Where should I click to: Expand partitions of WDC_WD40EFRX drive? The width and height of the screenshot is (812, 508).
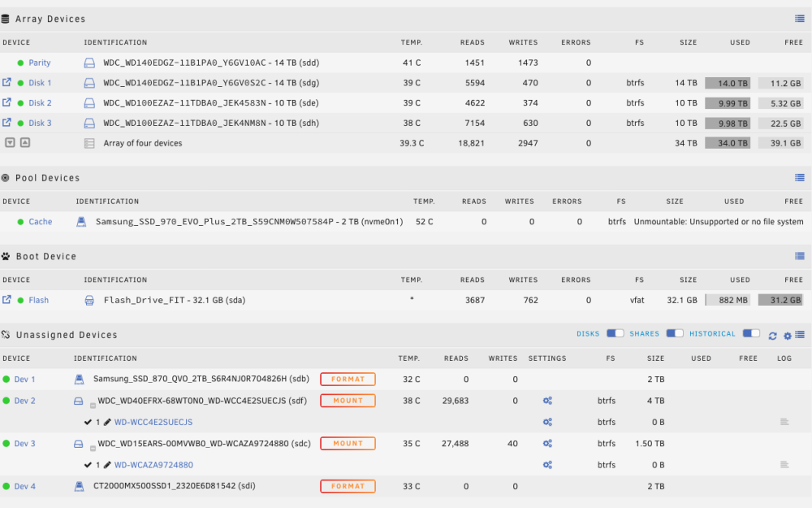coord(93,406)
